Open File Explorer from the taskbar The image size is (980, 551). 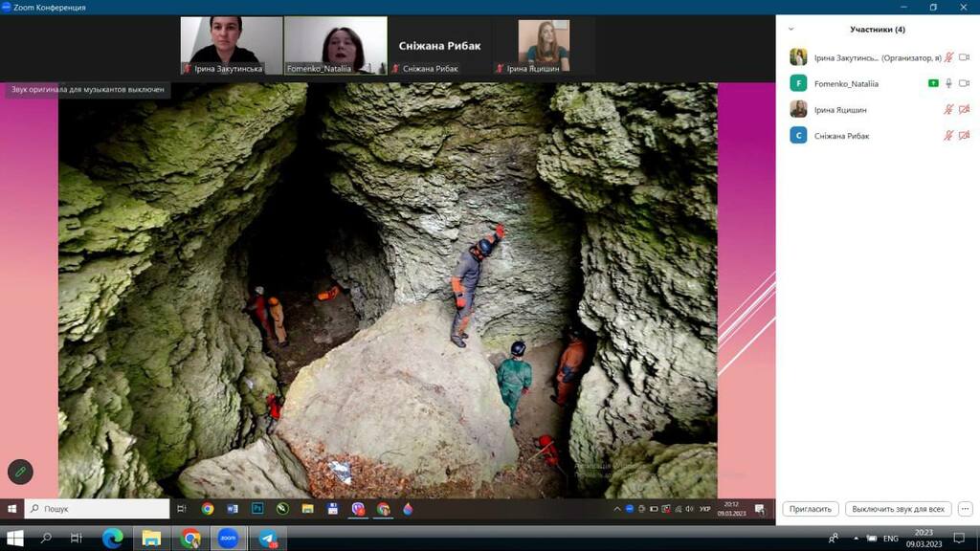(151, 539)
